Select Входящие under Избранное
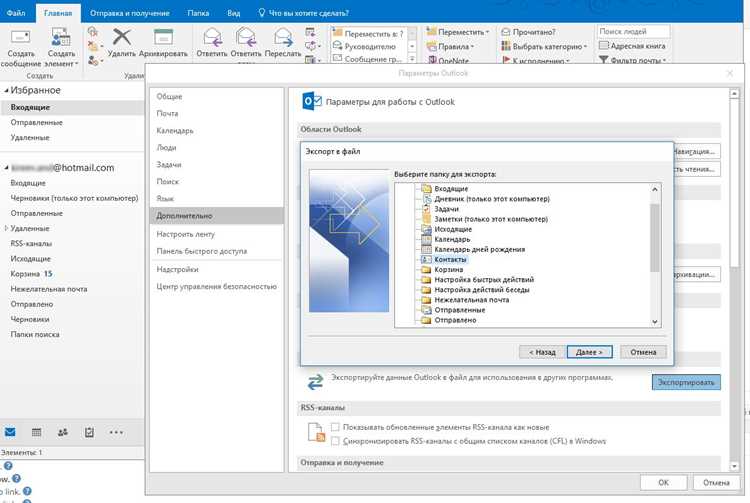750x503 pixels. (x=72, y=107)
